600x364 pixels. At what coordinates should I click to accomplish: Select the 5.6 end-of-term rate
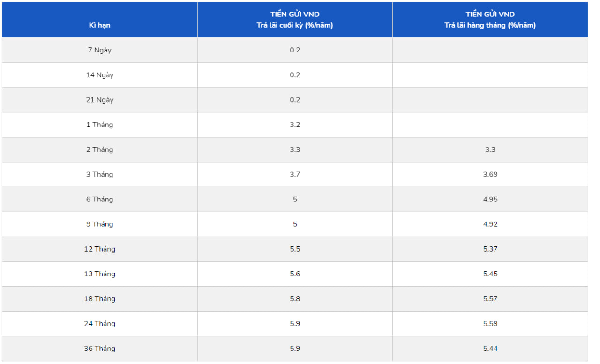[x=295, y=274]
